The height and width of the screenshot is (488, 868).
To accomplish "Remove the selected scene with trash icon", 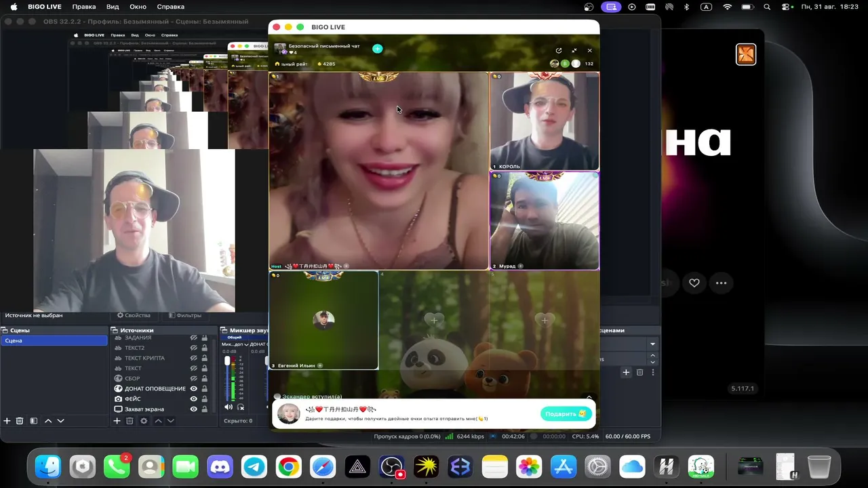I will (x=20, y=421).
